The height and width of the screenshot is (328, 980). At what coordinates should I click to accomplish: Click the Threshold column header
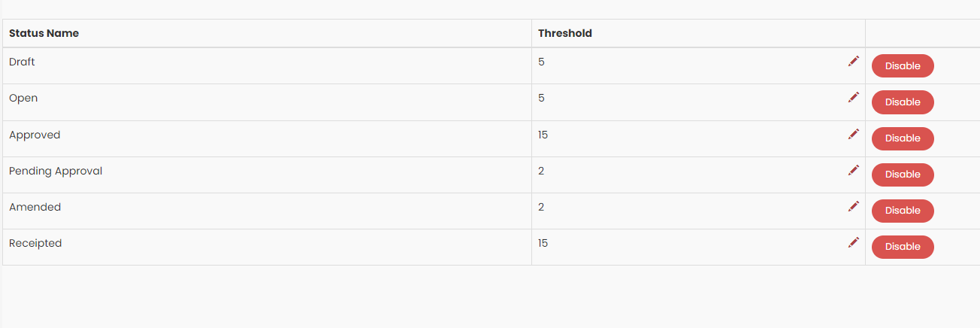tap(565, 33)
